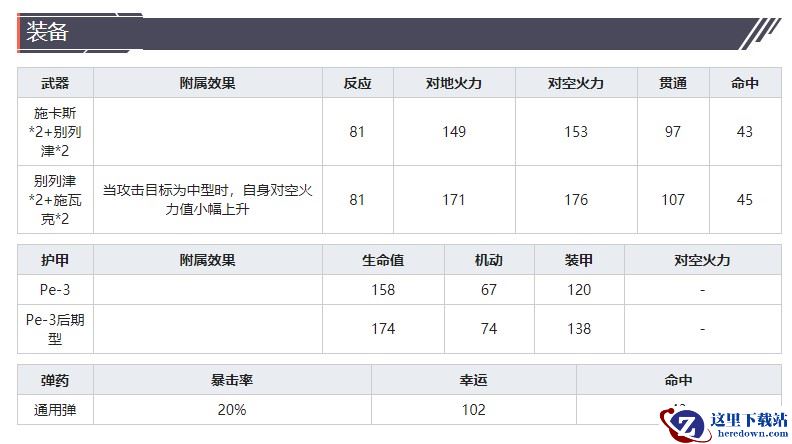The image size is (792, 444).
Task: Click the 幸运 column header
Action: 473,380
